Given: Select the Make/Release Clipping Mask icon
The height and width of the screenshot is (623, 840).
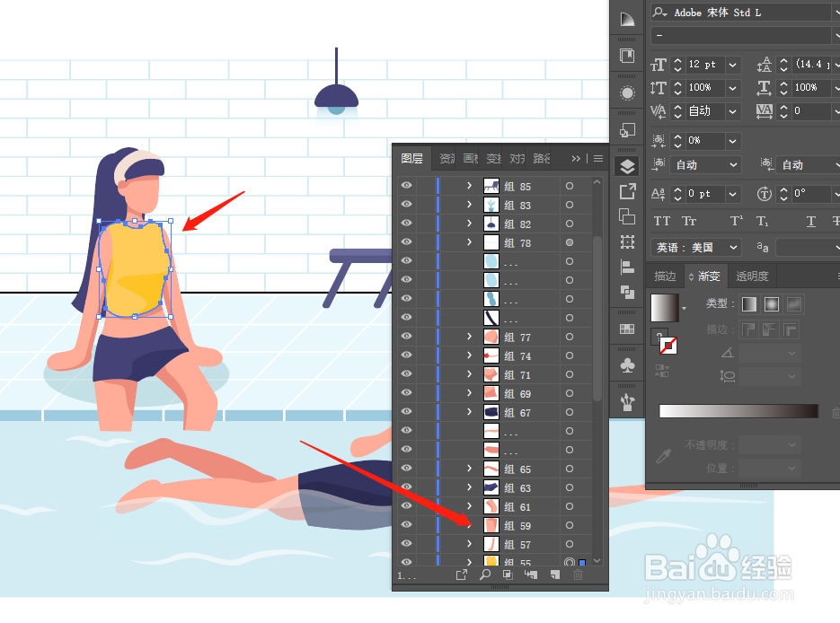Looking at the screenshot, I should 508,575.
